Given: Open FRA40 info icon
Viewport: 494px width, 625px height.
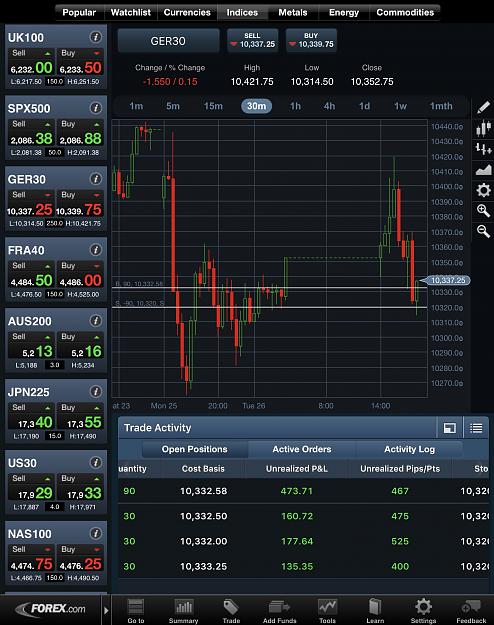Looking at the screenshot, I should (x=95, y=250).
